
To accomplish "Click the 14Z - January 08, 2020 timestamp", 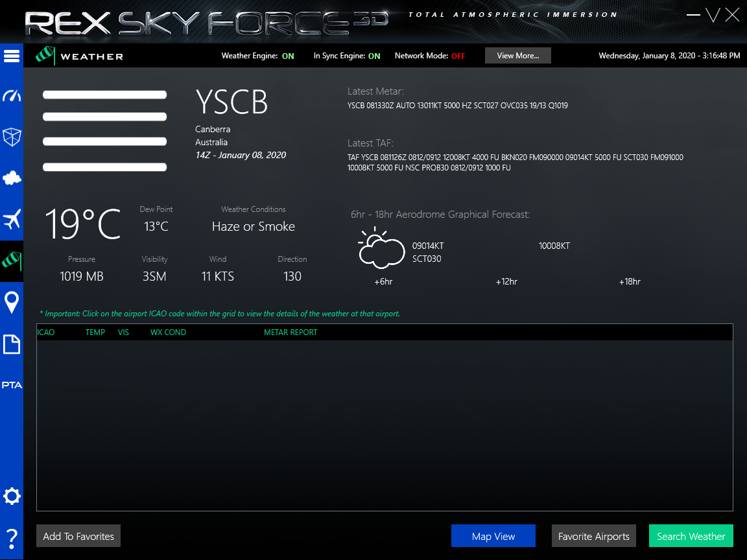I will [x=241, y=156].
